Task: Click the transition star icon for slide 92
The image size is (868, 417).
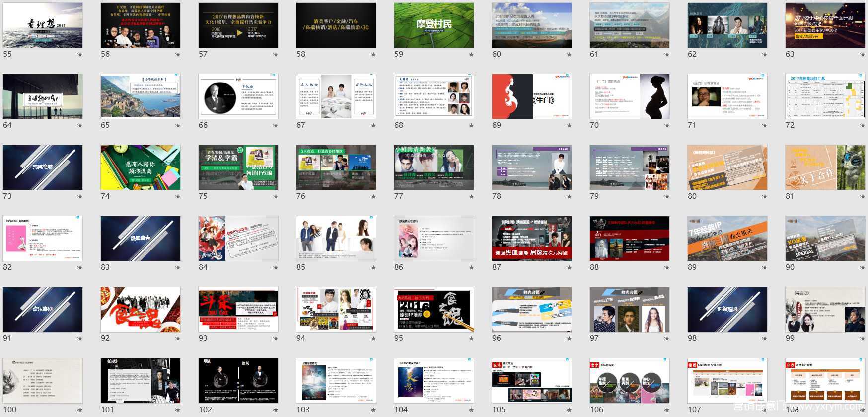Action: [x=178, y=339]
